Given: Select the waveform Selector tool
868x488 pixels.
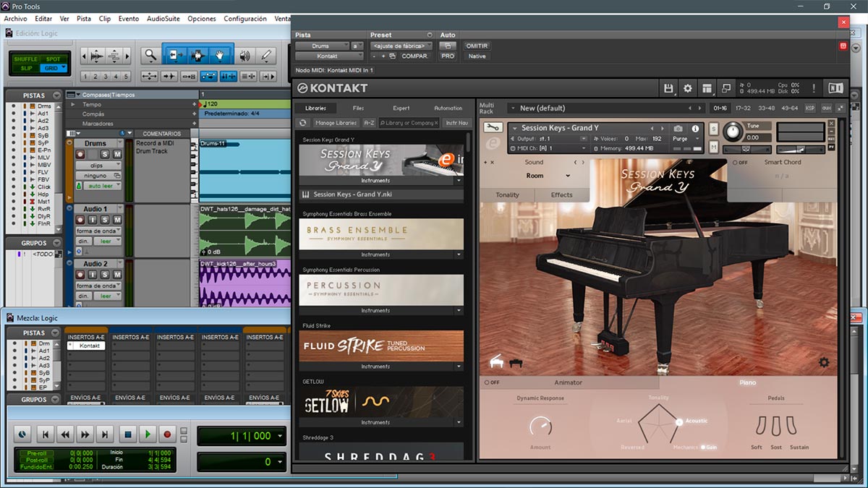Looking at the screenshot, I should 198,56.
